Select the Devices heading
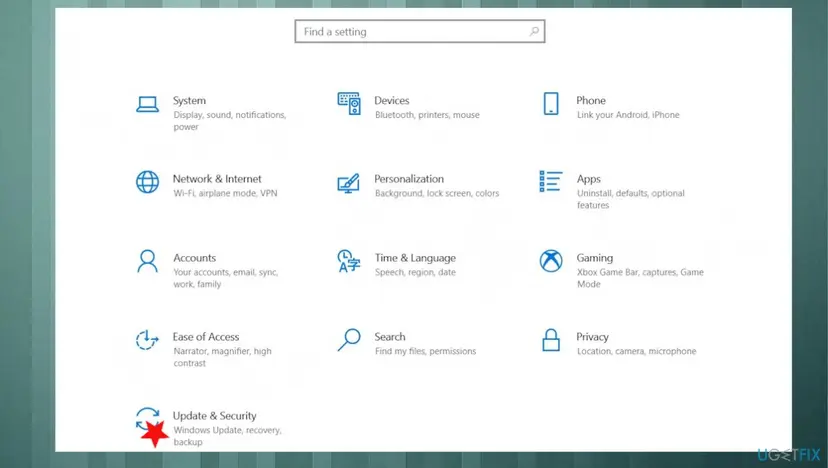Screen dimensions: 828x468 point(391,100)
